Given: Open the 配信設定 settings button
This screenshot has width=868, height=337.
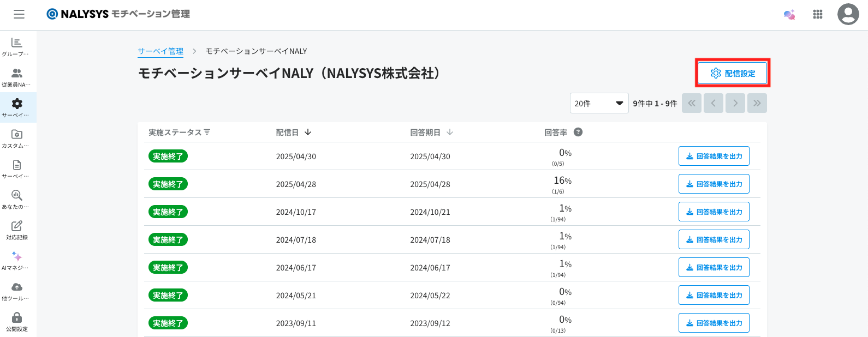Looking at the screenshot, I should [x=733, y=73].
